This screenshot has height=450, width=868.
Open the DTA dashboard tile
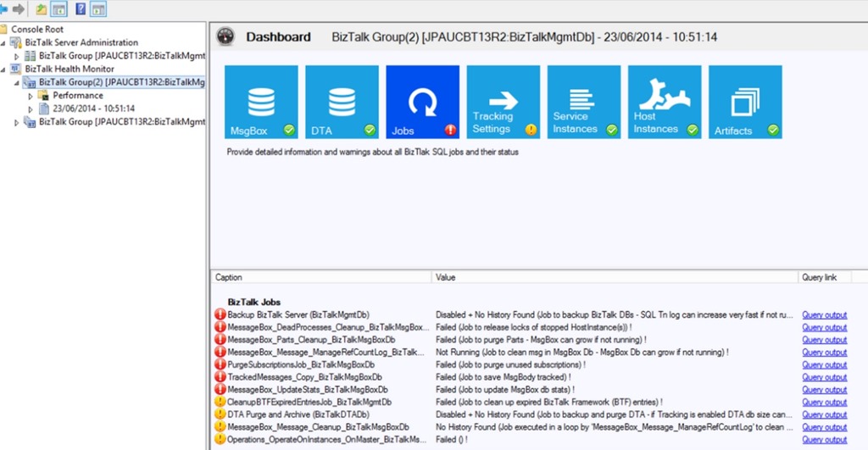[342, 102]
